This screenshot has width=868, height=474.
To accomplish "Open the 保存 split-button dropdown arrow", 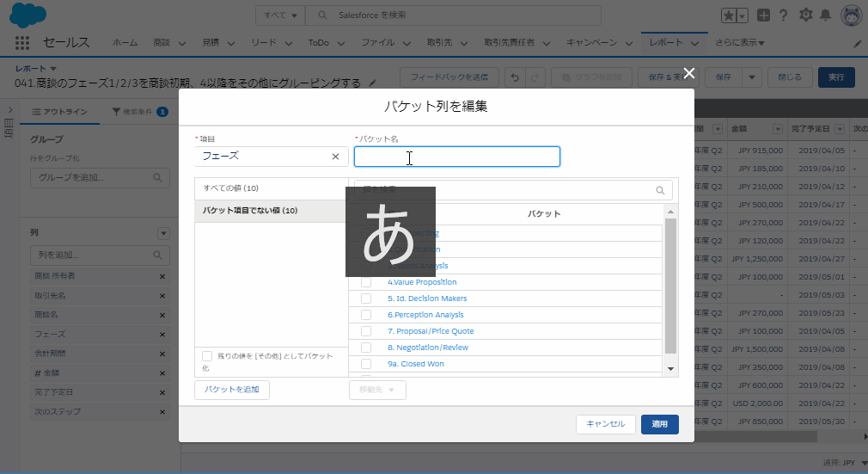I will (x=752, y=77).
